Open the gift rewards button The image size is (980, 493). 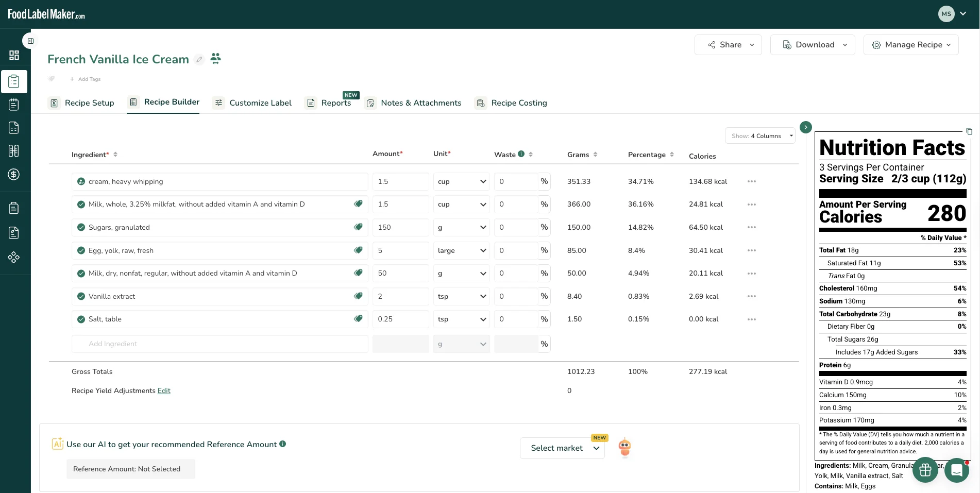[925, 470]
